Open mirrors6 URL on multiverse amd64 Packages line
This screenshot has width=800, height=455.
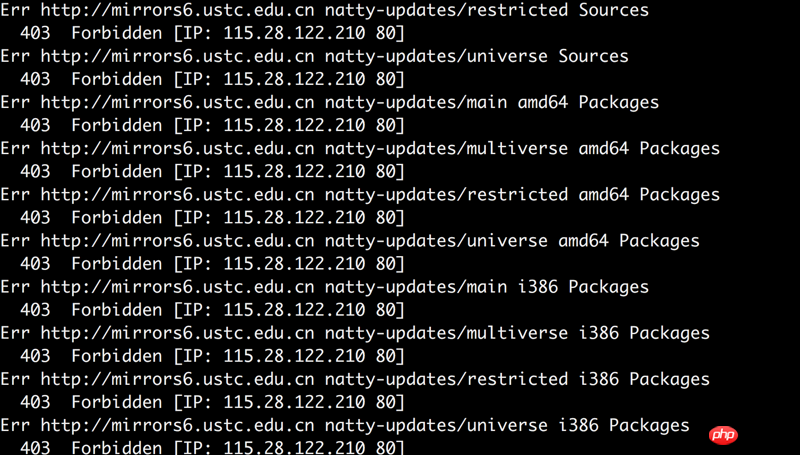coord(178,148)
